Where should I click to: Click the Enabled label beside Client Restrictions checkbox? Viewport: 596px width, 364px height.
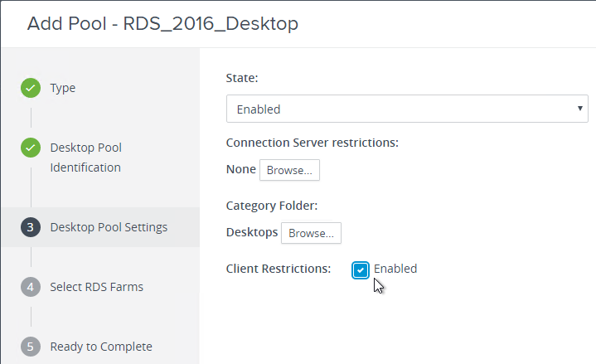pyautogui.click(x=395, y=269)
